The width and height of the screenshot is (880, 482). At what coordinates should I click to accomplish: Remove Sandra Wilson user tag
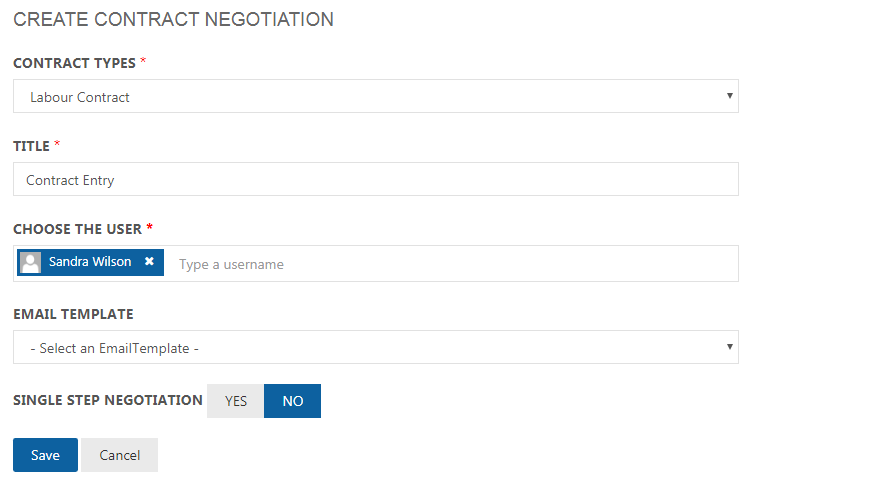point(149,261)
